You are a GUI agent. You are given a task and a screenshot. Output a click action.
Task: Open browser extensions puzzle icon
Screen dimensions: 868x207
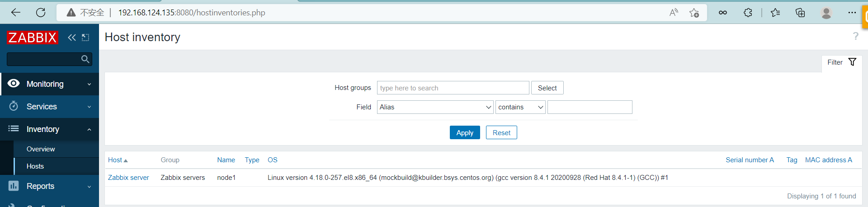tap(748, 13)
